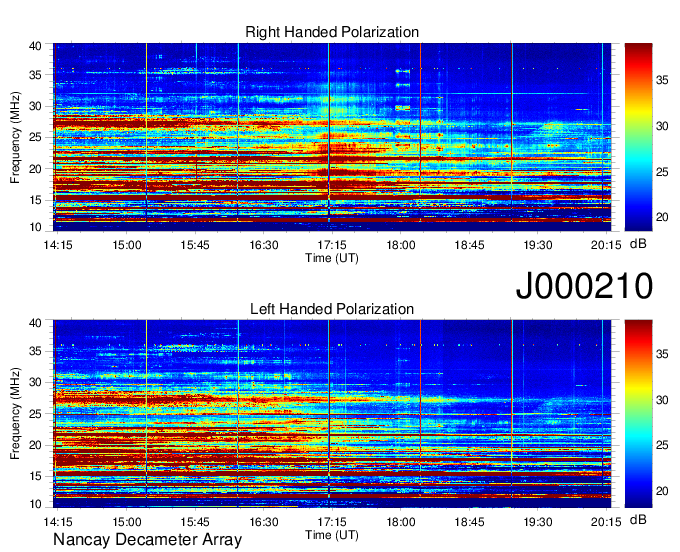This screenshot has width=680, height=552.
Task: Click the 30 dB label on lower color scale
Action: pyautogui.click(x=662, y=399)
